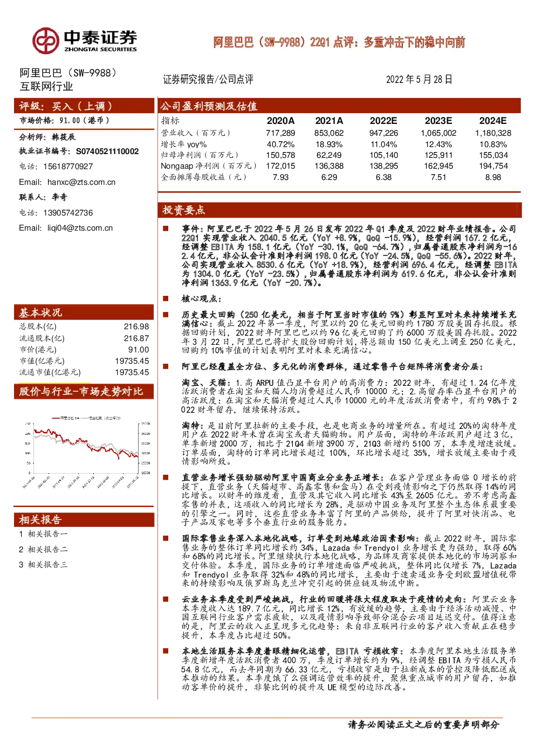Click 总股本(亿) value 216.98
535x756 pixels.
tap(136, 327)
